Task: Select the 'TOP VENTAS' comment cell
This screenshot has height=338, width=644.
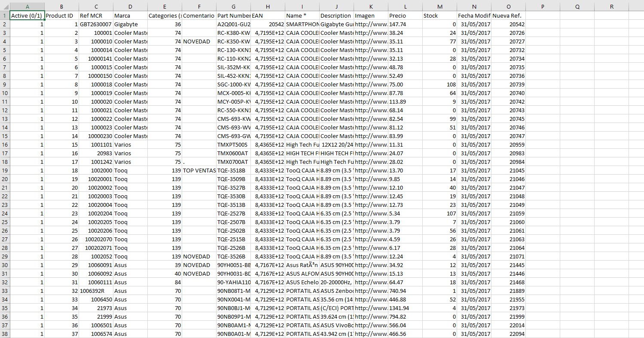Action: 199,170
